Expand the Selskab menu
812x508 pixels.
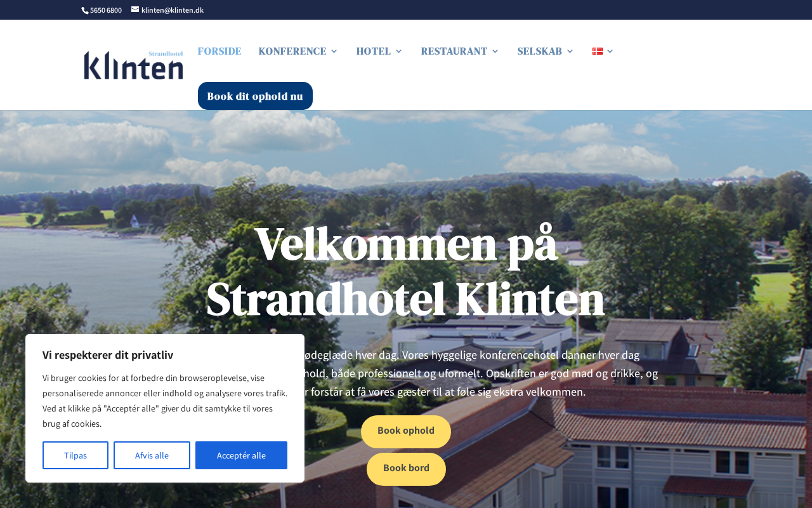[x=546, y=51]
